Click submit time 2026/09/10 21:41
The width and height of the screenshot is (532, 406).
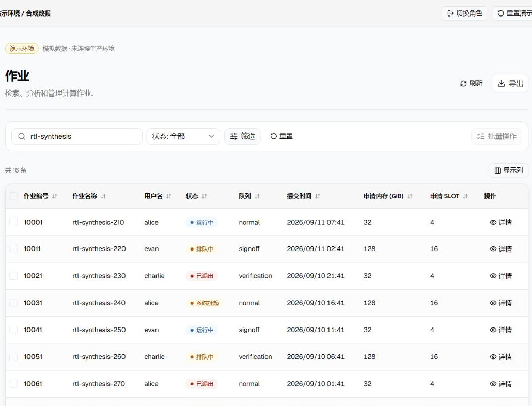(x=316, y=276)
